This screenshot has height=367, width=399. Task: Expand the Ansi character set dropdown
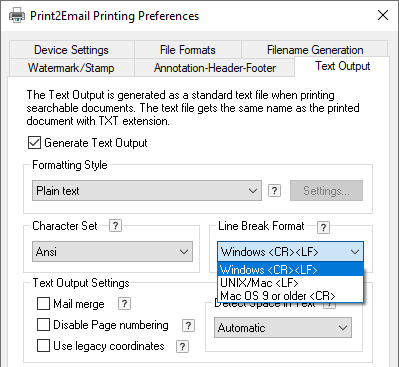tap(112, 252)
